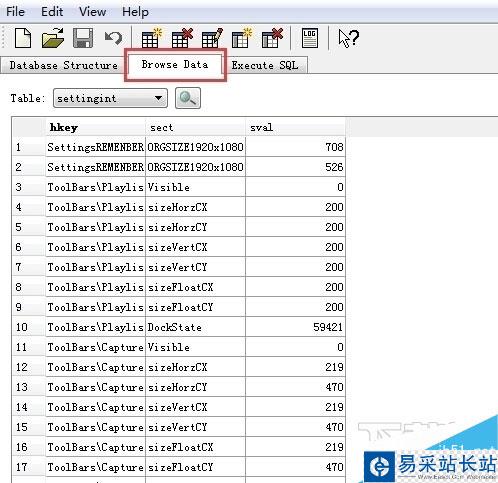Select row header number 1
The width and height of the screenshot is (498, 483).
[x=29, y=147]
